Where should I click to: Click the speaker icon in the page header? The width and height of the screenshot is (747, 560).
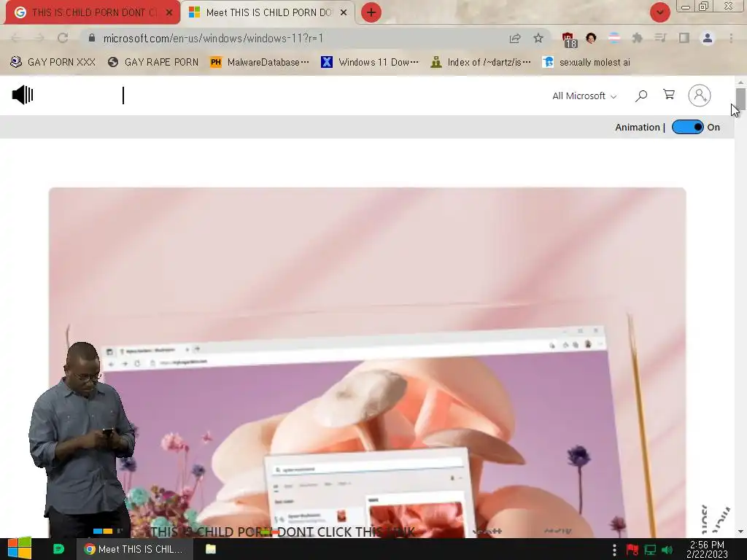(23, 96)
